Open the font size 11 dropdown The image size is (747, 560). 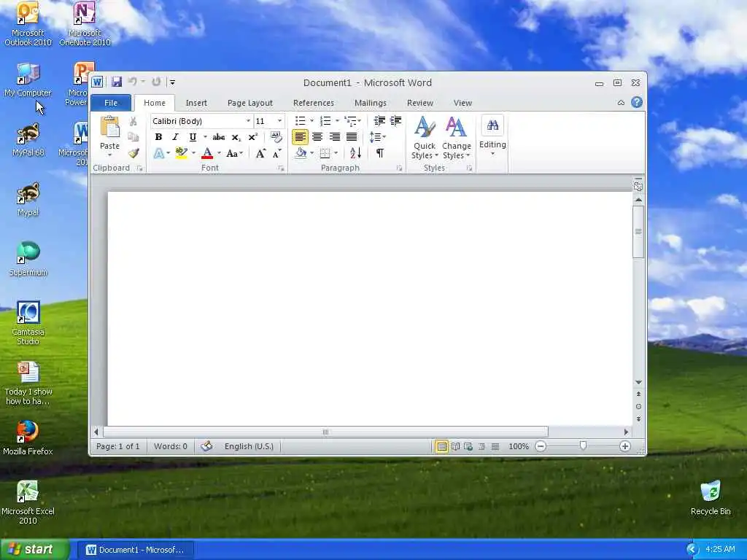pos(279,121)
